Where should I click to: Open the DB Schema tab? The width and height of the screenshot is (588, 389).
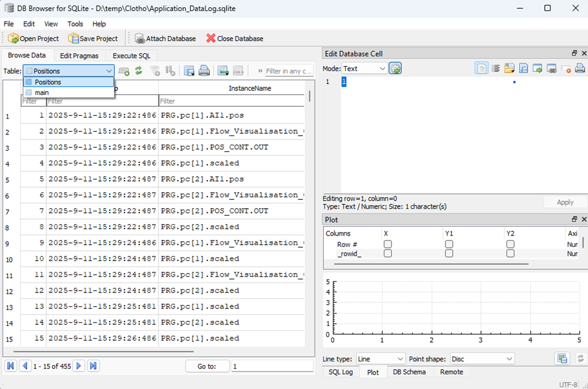409,372
